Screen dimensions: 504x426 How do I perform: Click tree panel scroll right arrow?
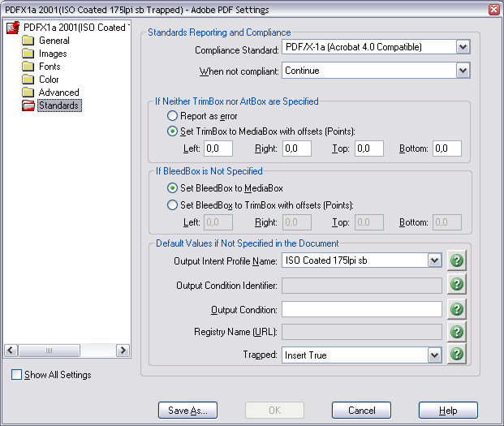pyautogui.click(x=123, y=351)
